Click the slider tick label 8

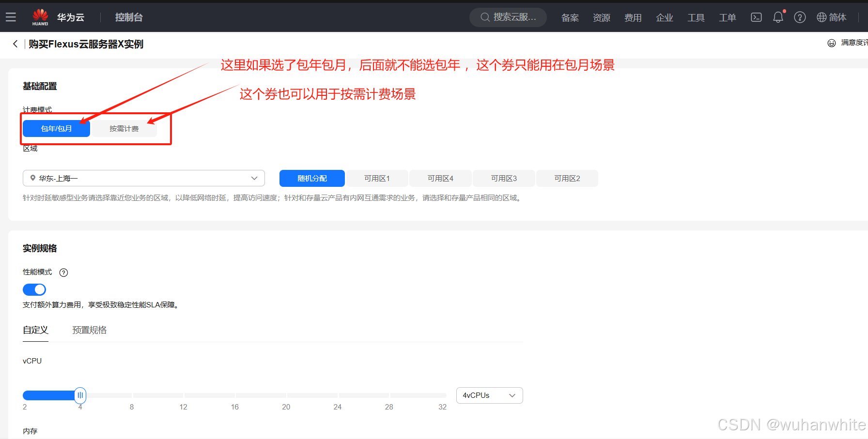tap(132, 407)
